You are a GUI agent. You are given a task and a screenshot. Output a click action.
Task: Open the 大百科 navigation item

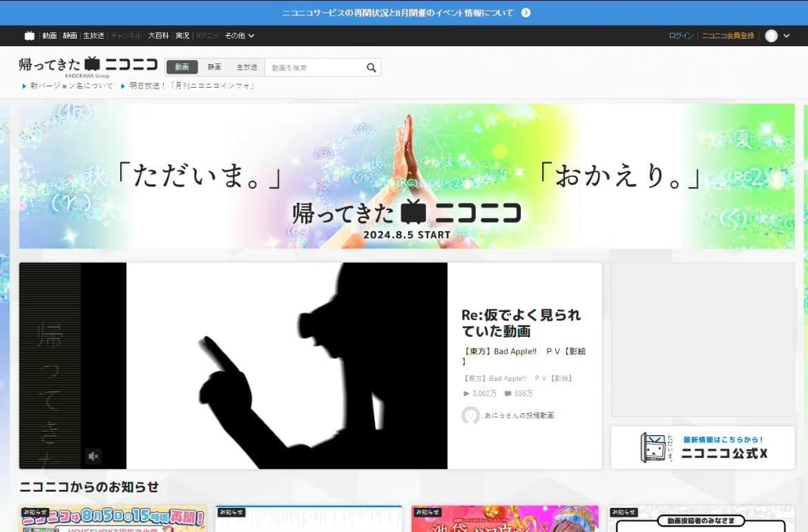pyautogui.click(x=158, y=35)
